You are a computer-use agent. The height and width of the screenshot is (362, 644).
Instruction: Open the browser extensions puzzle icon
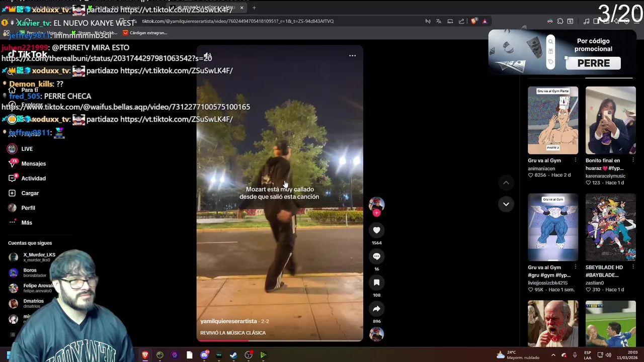(x=560, y=21)
